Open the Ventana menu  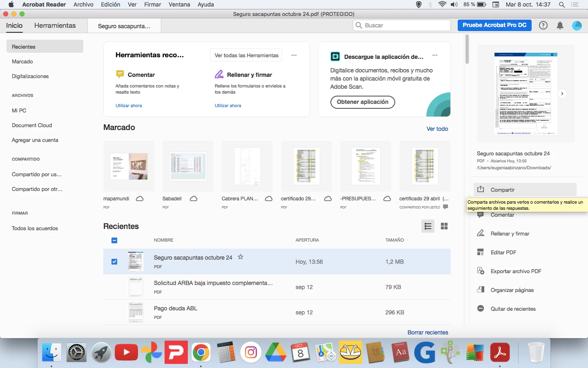click(179, 4)
